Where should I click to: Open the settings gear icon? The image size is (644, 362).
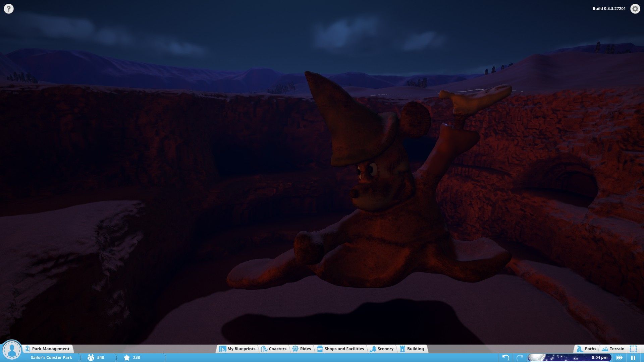[x=635, y=9]
